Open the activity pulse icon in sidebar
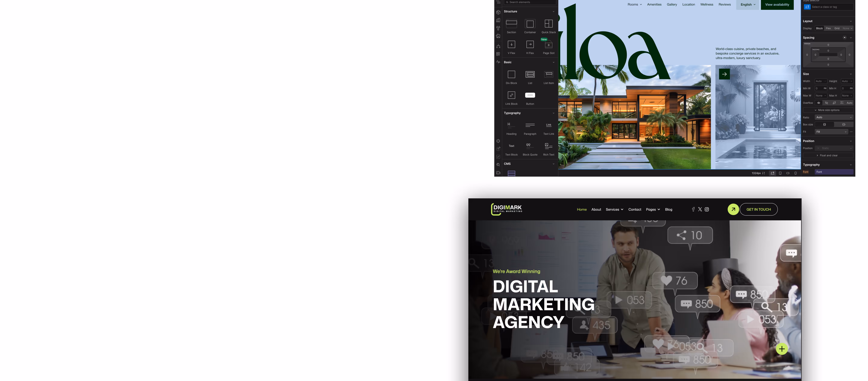Image resolution: width=868 pixels, height=381 pixels. (x=498, y=62)
